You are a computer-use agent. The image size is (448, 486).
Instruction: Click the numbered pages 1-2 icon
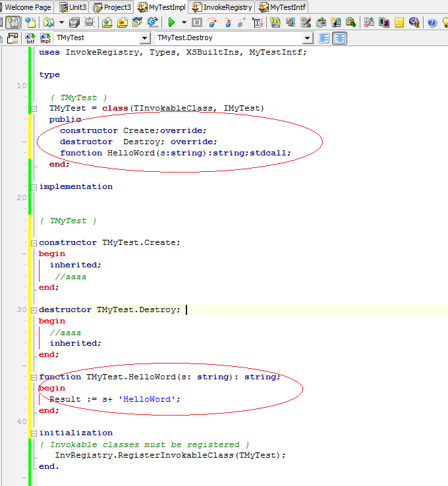pyautogui.click(x=384, y=22)
